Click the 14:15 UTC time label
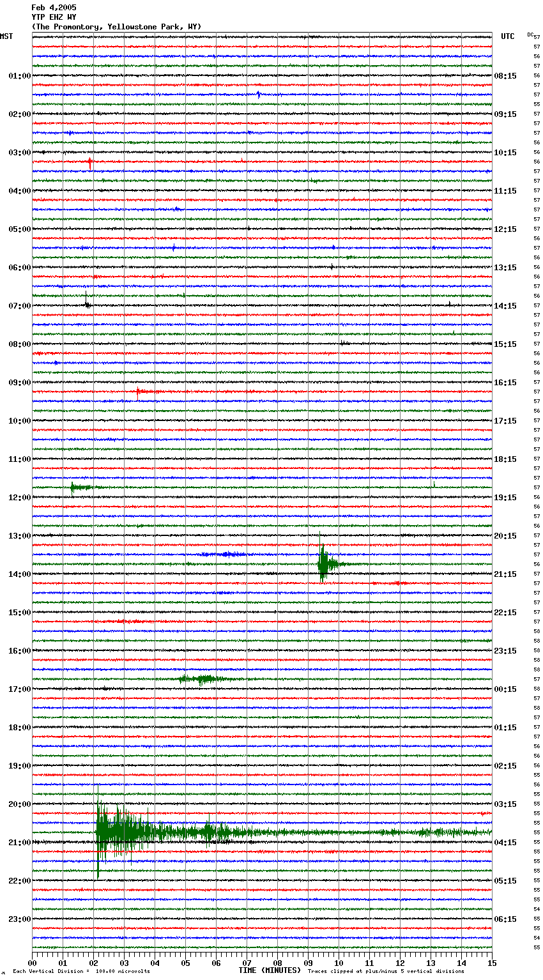 tap(505, 306)
